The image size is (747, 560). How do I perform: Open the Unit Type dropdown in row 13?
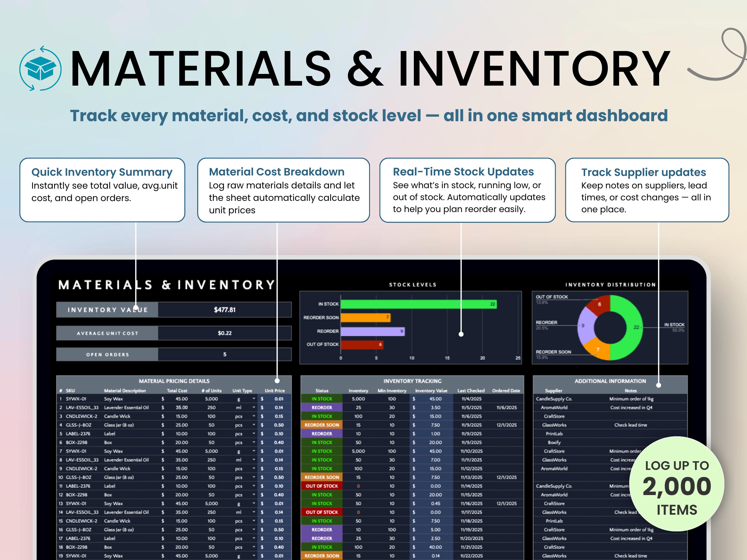click(x=254, y=503)
